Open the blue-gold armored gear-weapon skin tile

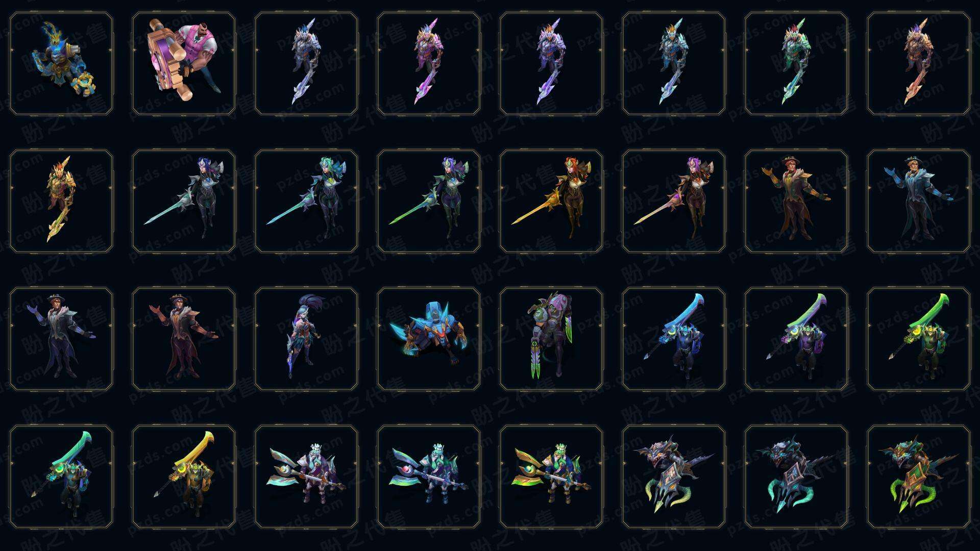click(61, 63)
